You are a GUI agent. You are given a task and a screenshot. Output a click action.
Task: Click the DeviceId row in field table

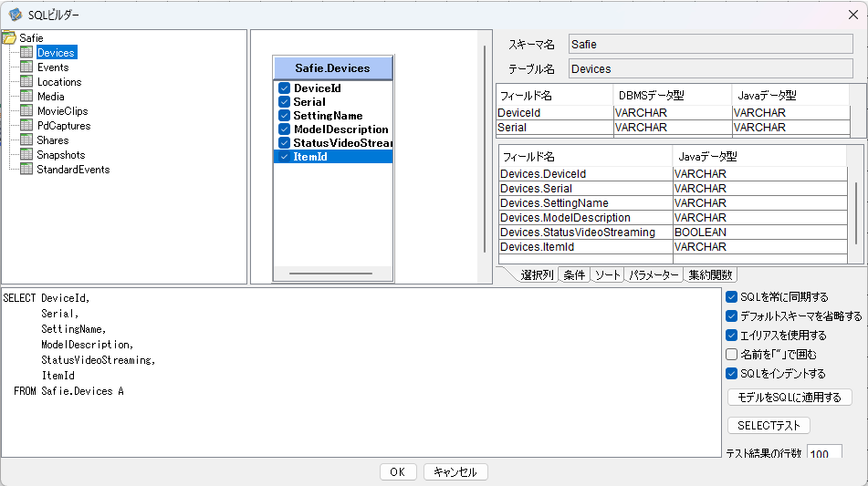coord(673,113)
